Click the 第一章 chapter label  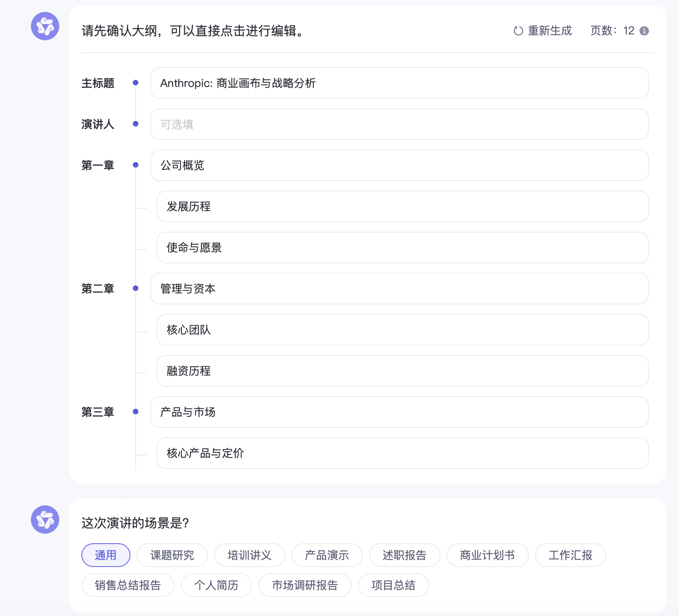(x=98, y=165)
